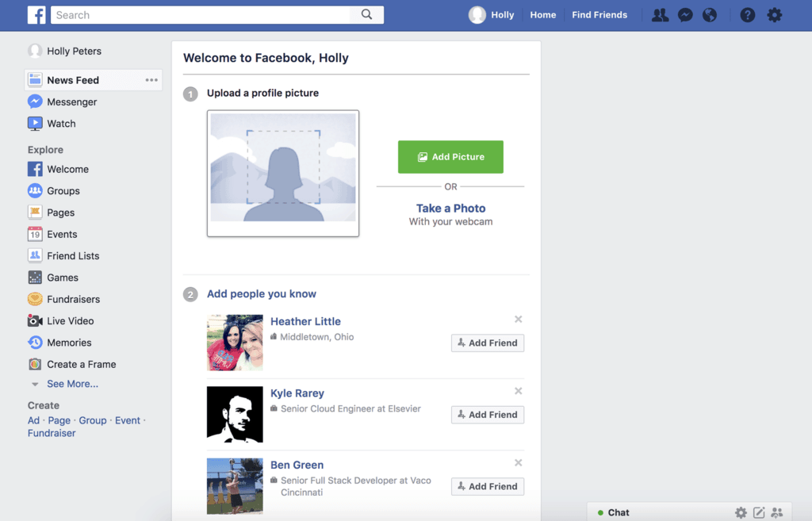Click the Groups text label in Explore
The height and width of the screenshot is (521, 812).
63,190
